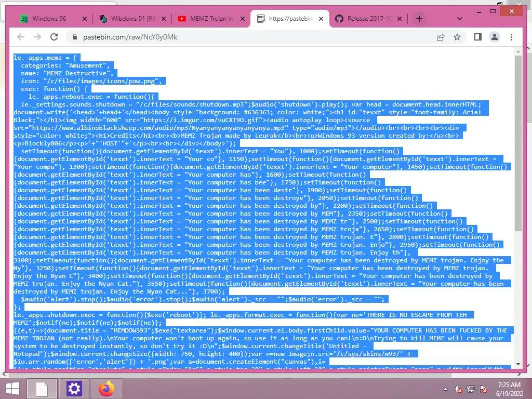Click the scrollbar down arrow

518,364
